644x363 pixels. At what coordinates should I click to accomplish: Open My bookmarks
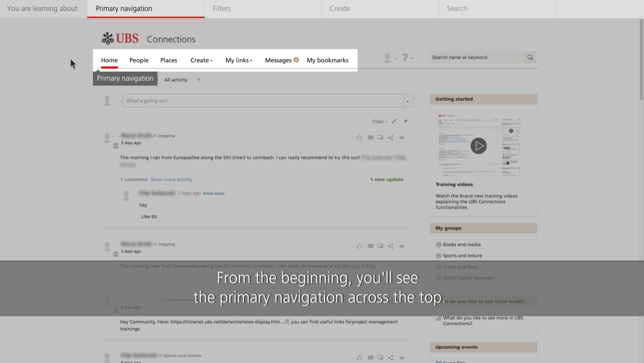pos(327,60)
